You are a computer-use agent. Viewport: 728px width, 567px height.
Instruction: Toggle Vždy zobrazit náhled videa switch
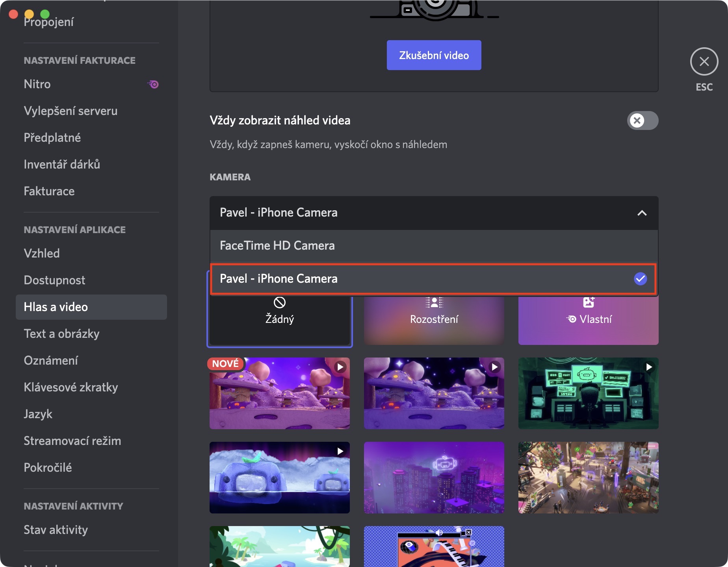[x=643, y=120]
